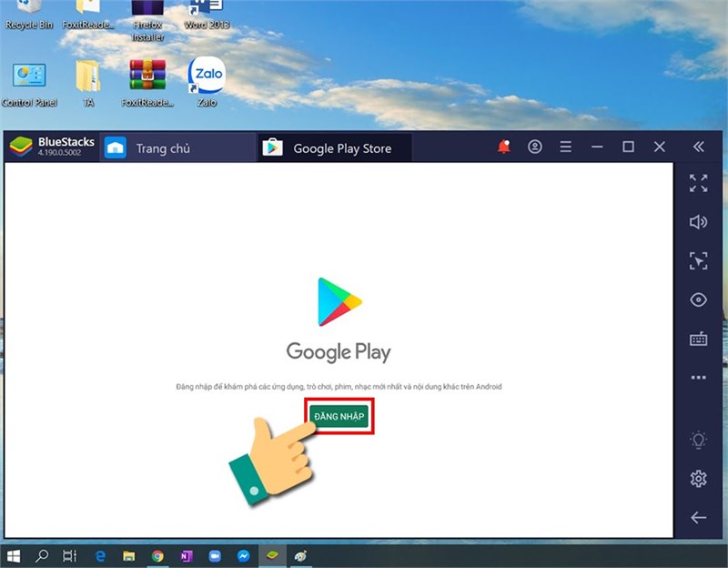Switch to the Trang chủ tab
This screenshot has height=568, width=728.
tap(177, 148)
